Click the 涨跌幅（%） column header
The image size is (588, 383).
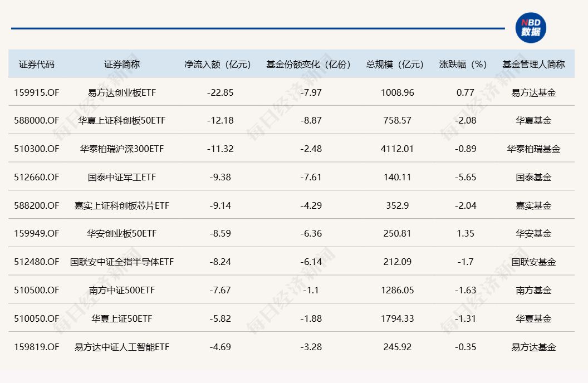tap(465, 64)
